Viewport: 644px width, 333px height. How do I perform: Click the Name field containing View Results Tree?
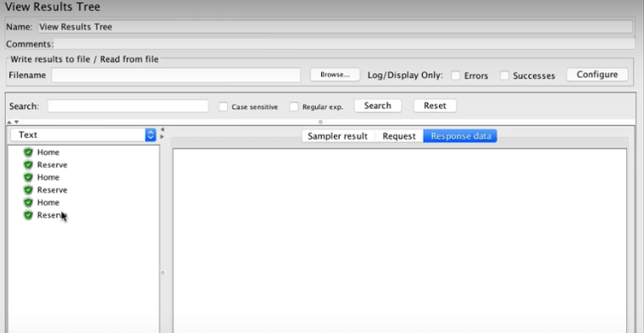(x=336, y=27)
